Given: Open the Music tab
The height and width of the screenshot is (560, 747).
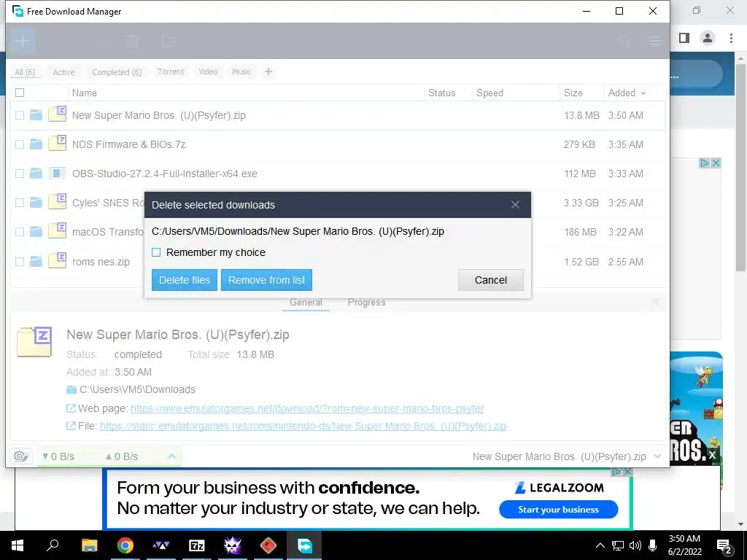Looking at the screenshot, I should (241, 71).
